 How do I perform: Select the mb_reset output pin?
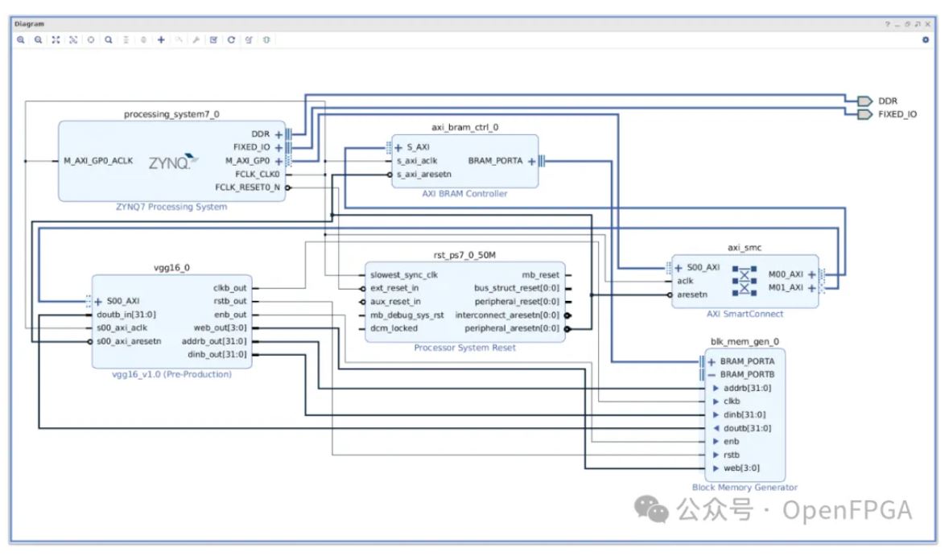[x=540, y=275]
